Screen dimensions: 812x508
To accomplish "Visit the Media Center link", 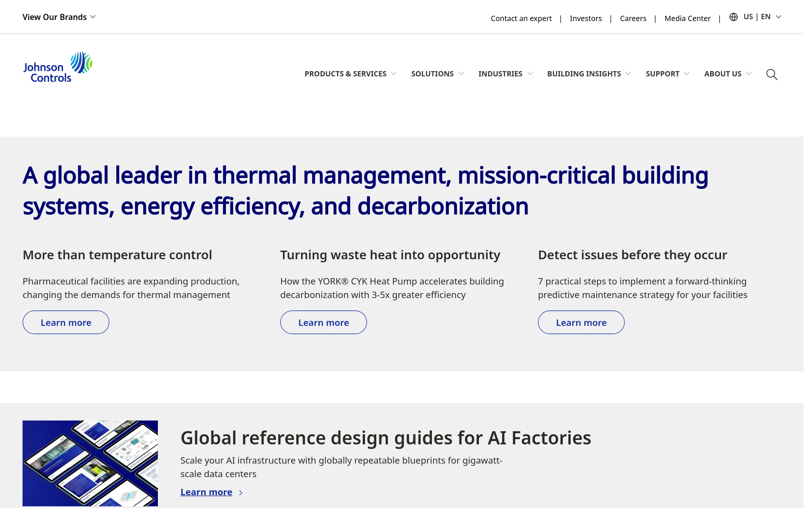I will click(x=687, y=18).
